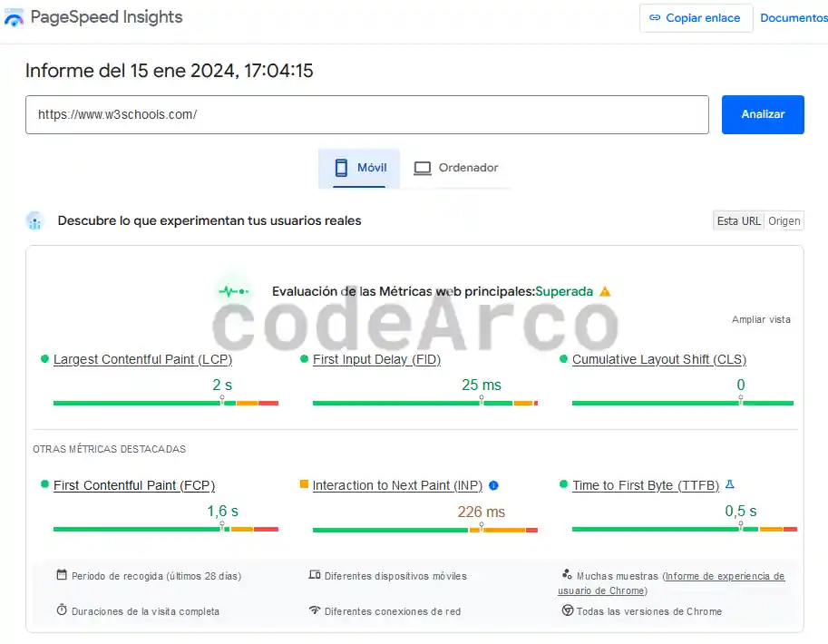Click the LCP value "2 s"
The height and width of the screenshot is (644, 828).
pos(222,385)
